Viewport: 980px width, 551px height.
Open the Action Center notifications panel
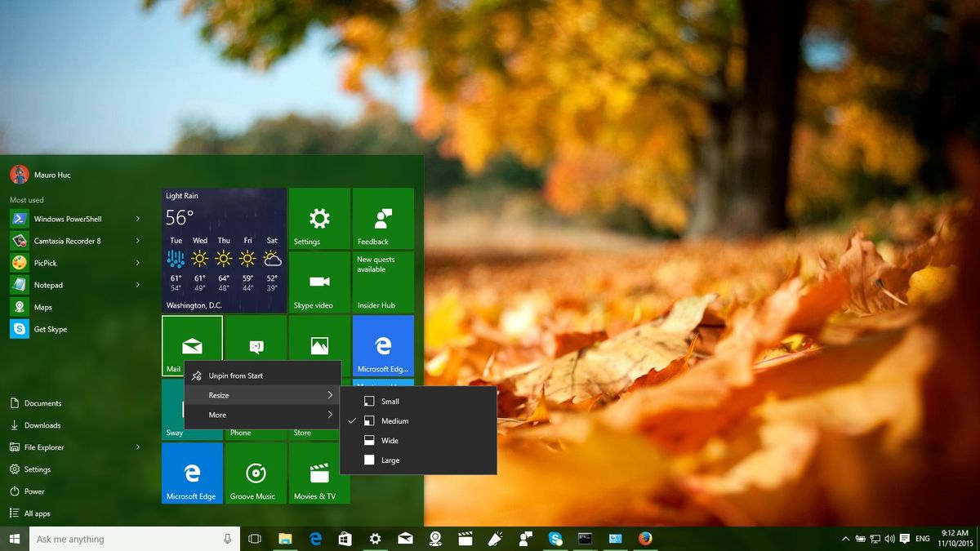tap(904, 539)
